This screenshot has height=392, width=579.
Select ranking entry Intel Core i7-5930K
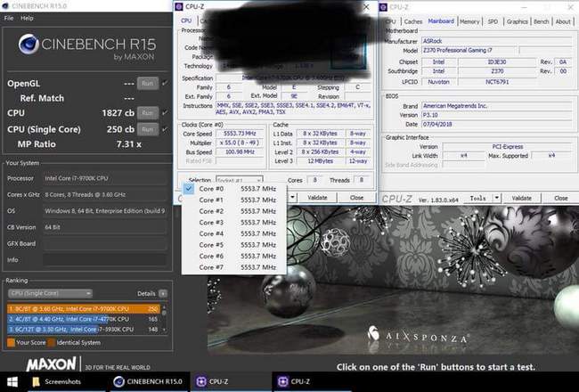pos(84,330)
